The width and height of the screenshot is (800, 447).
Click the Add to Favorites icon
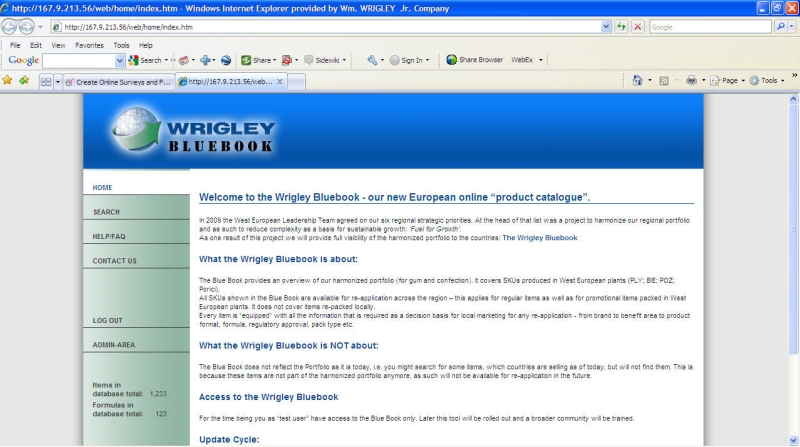coord(23,80)
